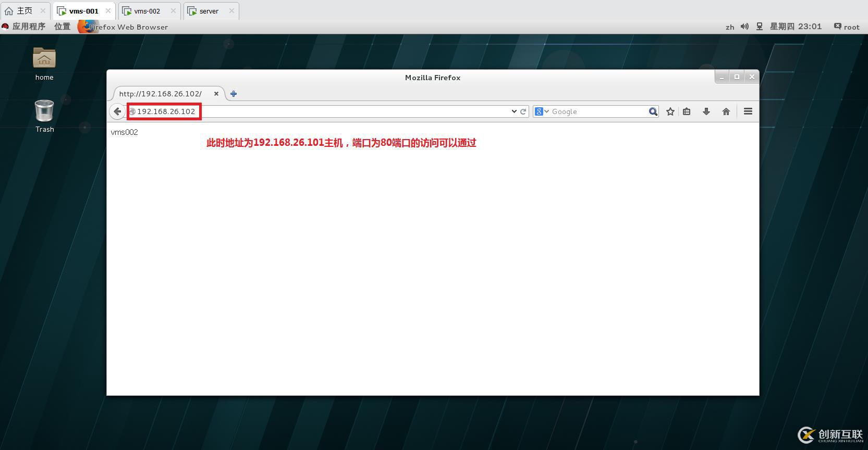This screenshot has height=450, width=868.
Task: Maximize the Mozilla Firefox window
Action: tap(737, 77)
